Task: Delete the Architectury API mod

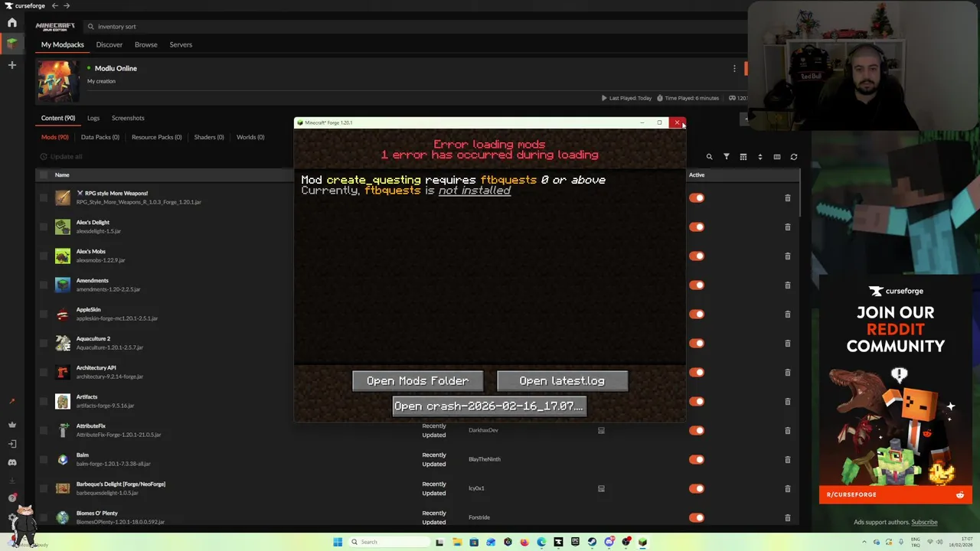Action: click(787, 373)
